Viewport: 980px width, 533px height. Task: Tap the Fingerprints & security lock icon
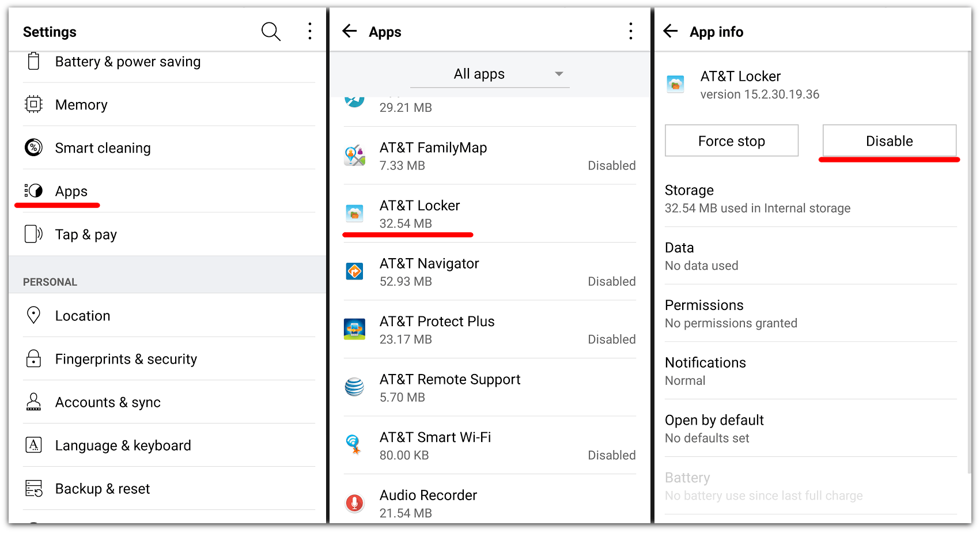[x=34, y=358]
